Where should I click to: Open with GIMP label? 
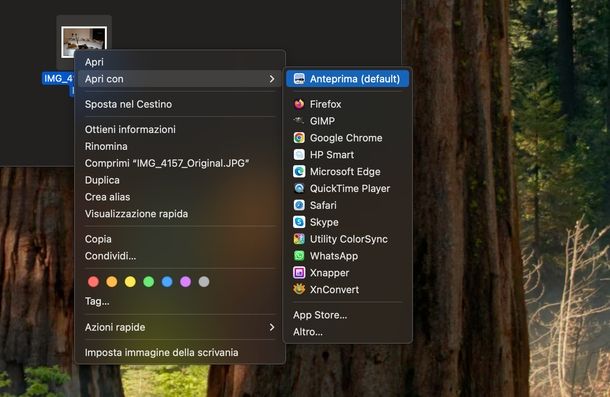click(322, 121)
